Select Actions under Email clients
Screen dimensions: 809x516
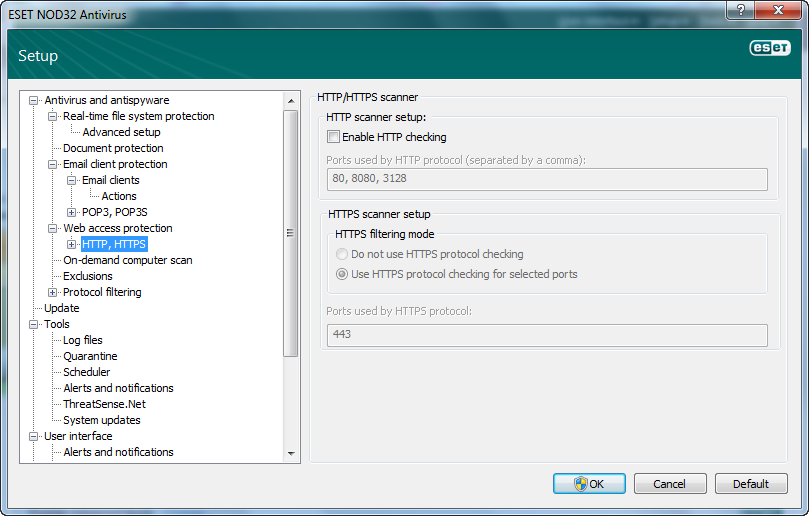tap(119, 196)
